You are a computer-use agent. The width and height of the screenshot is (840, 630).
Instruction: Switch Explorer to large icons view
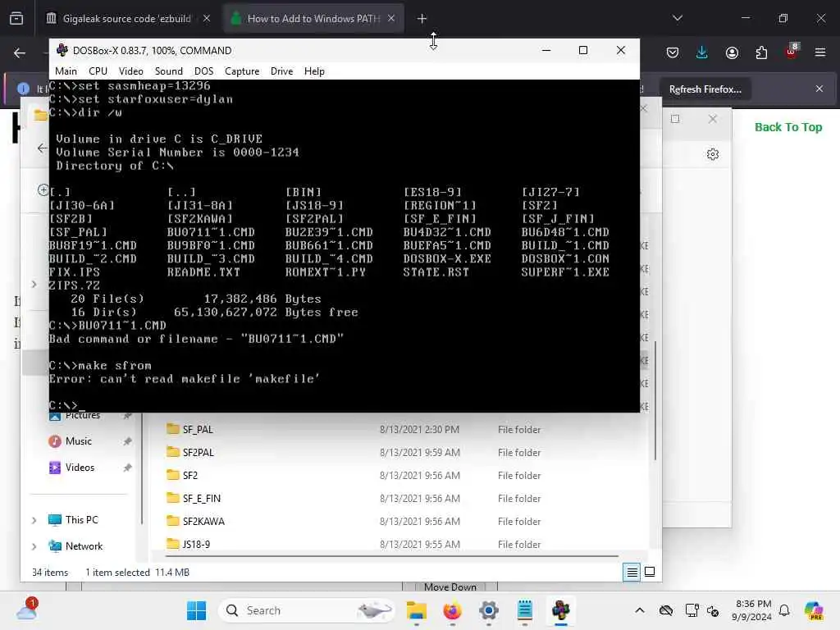650,572
